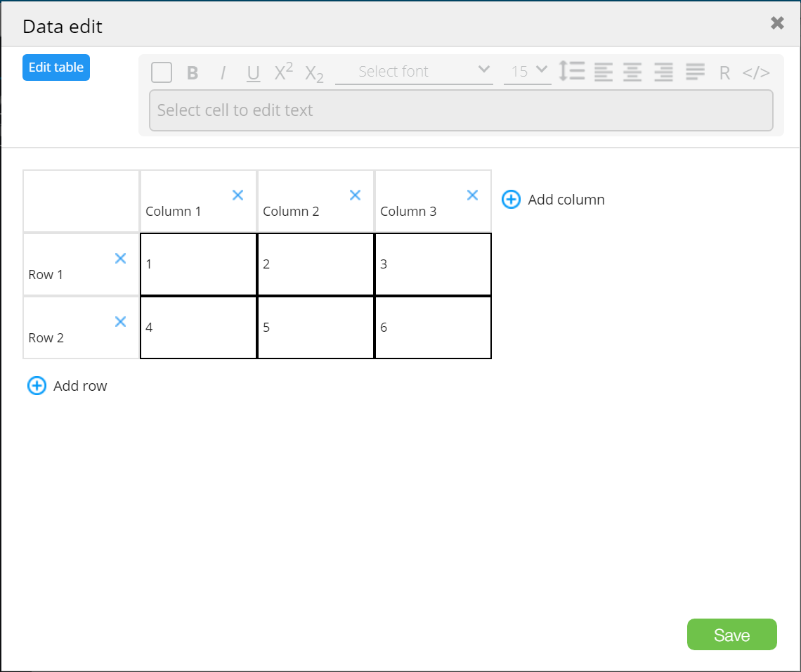Image resolution: width=801 pixels, height=672 pixels.
Task: Add a new column
Action: click(553, 200)
